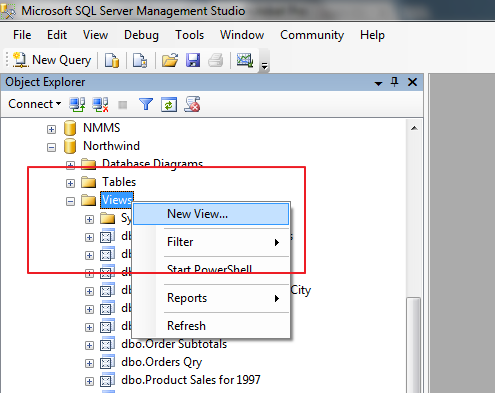Click the script delete icon in Object Explorer
Image resolution: width=495 pixels, height=393 pixels.
tap(192, 104)
